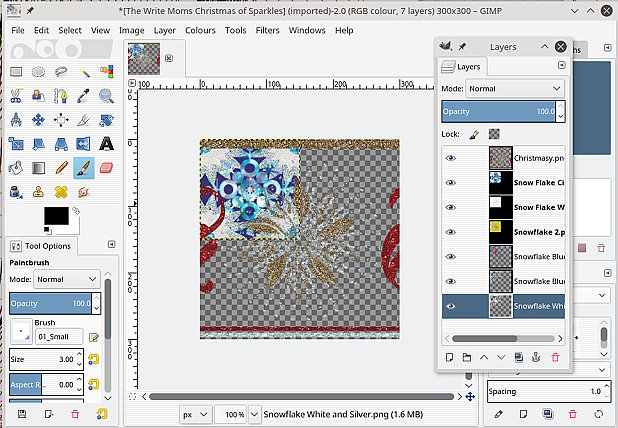Select the Foreground Select tool
618x428 pixels.
38,96
